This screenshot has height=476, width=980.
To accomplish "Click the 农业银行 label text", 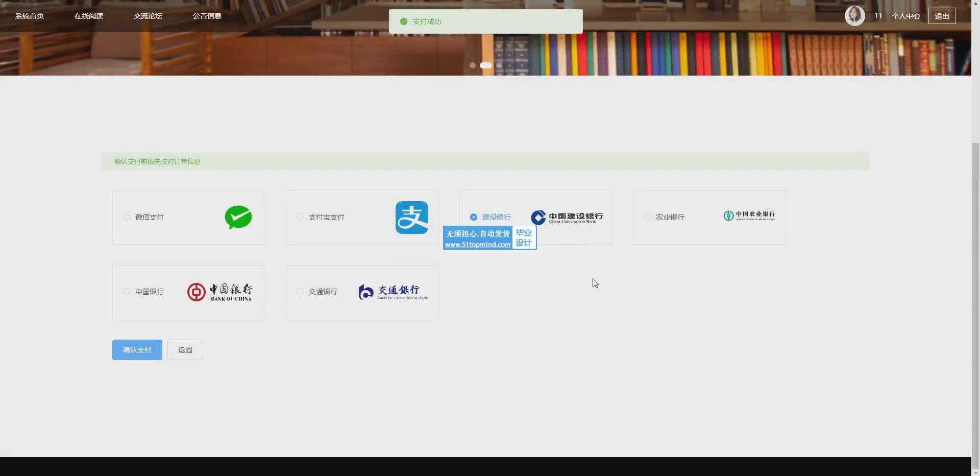I will coord(670,217).
